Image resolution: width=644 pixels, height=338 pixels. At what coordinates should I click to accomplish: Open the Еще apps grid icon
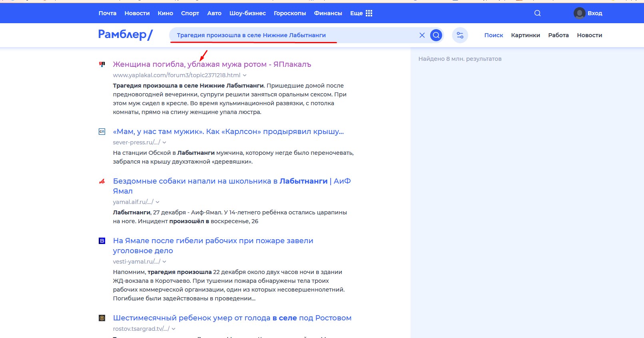(x=369, y=13)
